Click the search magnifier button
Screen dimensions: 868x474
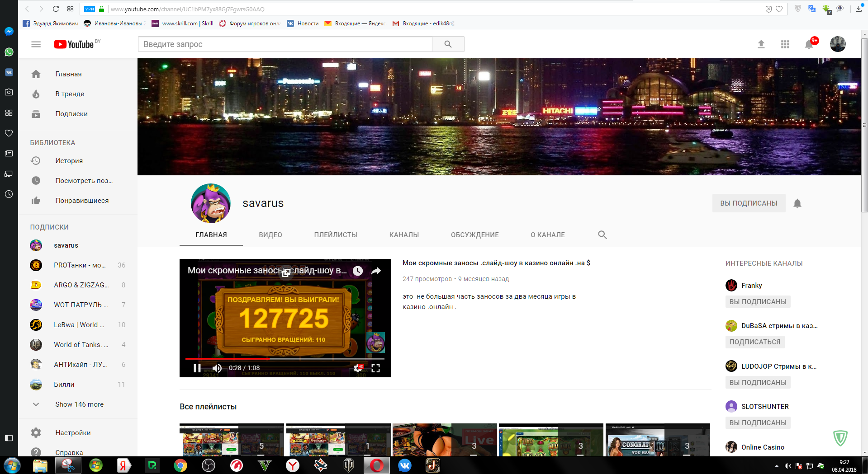[x=448, y=44]
